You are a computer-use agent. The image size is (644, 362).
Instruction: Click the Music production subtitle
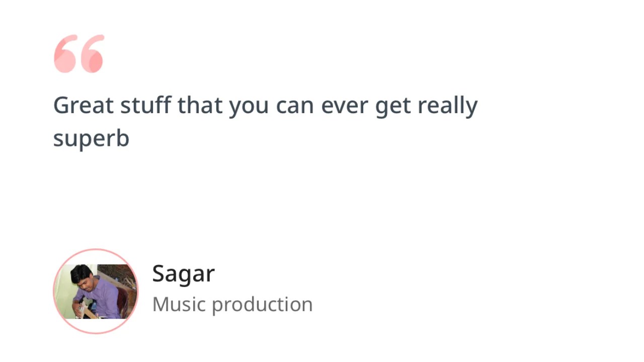coord(232,305)
